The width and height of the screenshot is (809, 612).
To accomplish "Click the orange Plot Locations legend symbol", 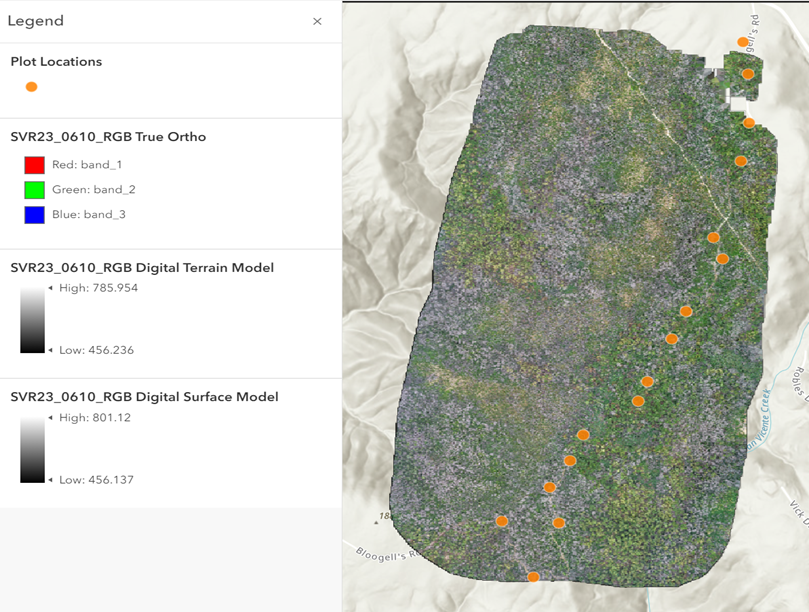I will [31, 87].
